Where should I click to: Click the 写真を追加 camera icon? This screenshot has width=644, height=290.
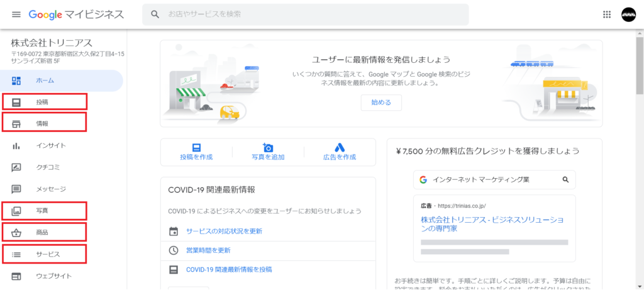click(x=268, y=147)
